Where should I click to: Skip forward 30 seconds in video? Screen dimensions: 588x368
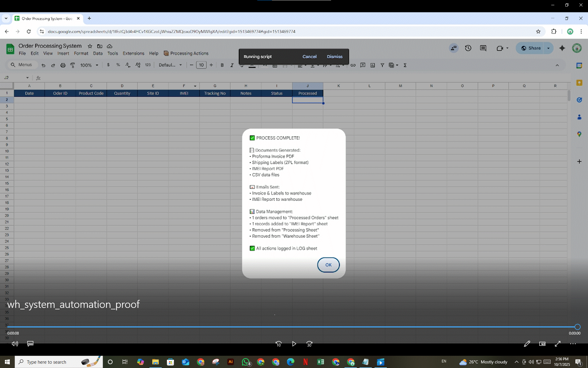tap(309, 344)
